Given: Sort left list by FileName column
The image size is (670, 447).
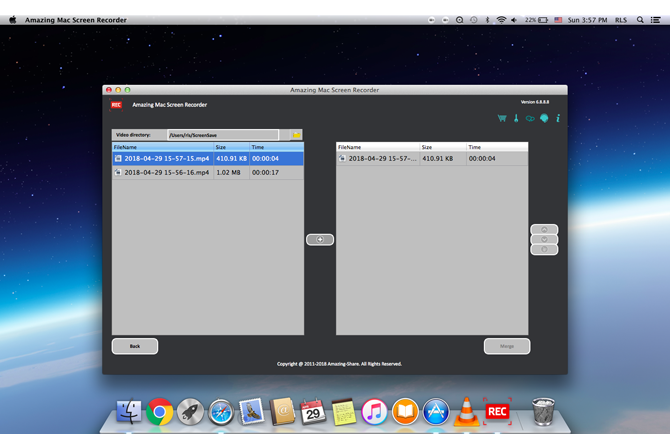Looking at the screenshot, I should click(160, 147).
